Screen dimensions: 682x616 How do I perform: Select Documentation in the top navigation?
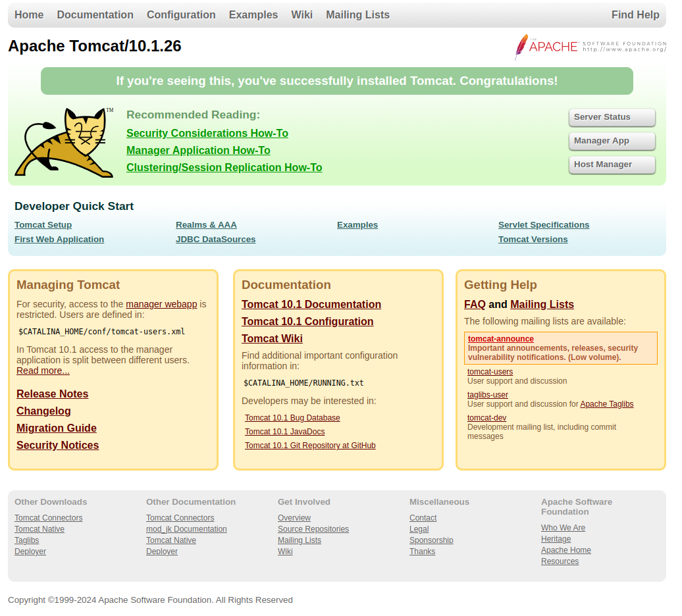pos(95,14)
